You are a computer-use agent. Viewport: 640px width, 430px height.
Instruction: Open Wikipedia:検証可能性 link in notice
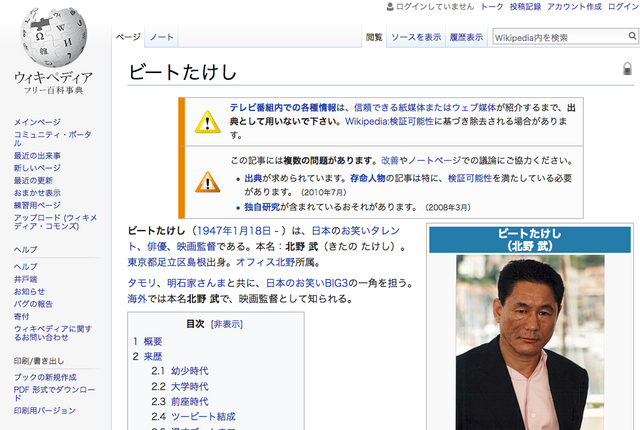(389, 121)
